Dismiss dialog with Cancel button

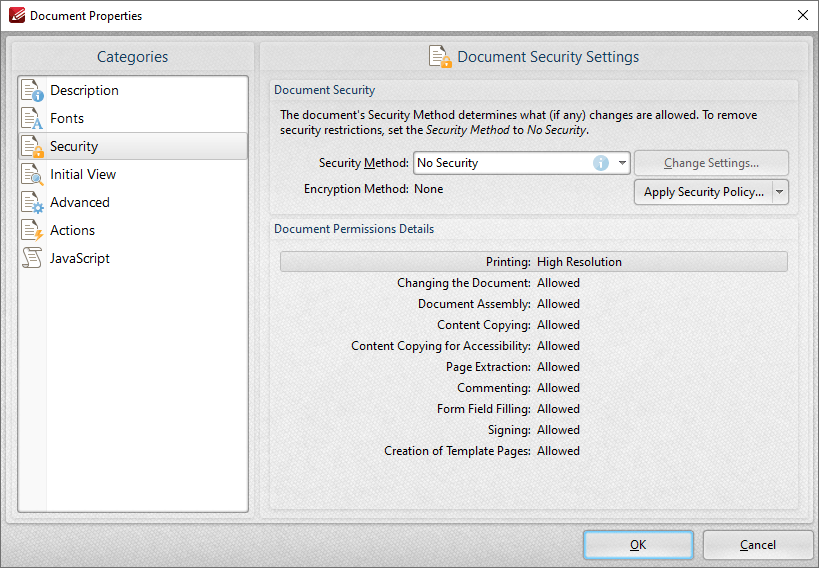757,545
